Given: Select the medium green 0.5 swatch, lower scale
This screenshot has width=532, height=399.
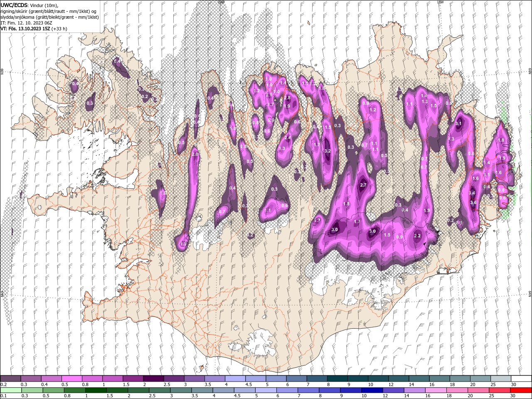Looking at the screenshot, I should tap(53, 390).
